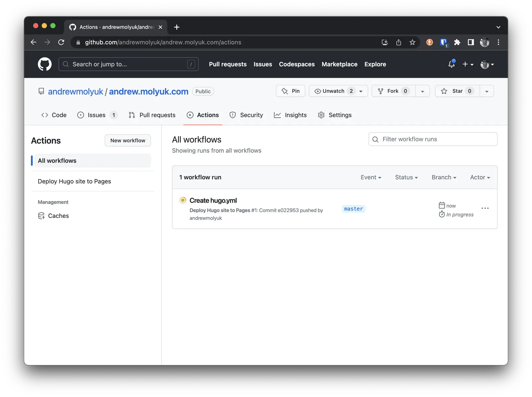Click the Filter workflow runs field
This screenshot has width=532, height=397.
click(433, 139)
